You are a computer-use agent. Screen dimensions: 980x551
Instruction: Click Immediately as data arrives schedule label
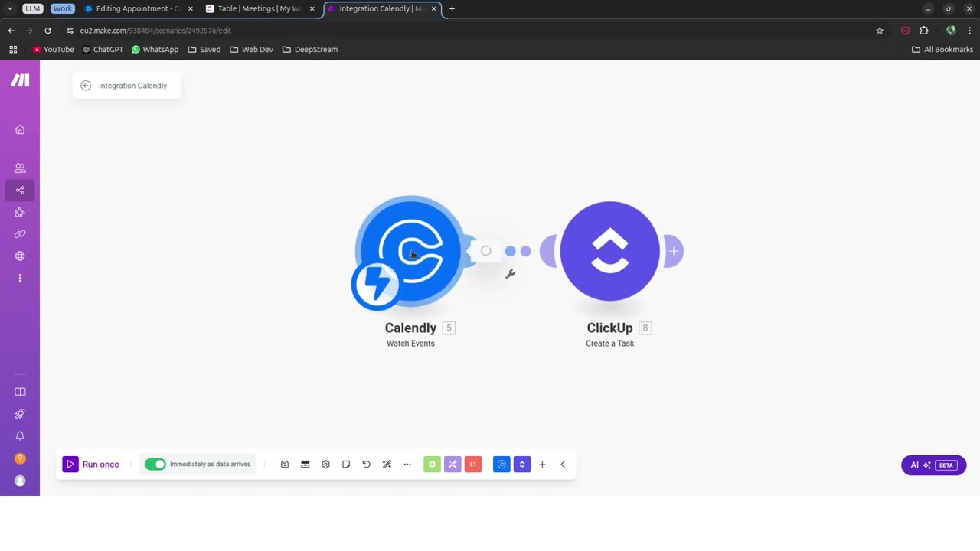(x=210, y=465)
